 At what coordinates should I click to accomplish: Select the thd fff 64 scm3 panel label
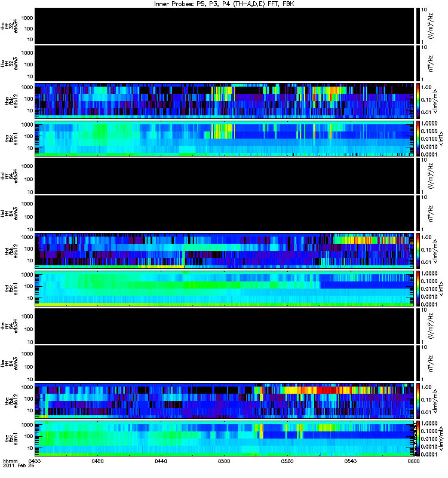(x=9, y=214)
